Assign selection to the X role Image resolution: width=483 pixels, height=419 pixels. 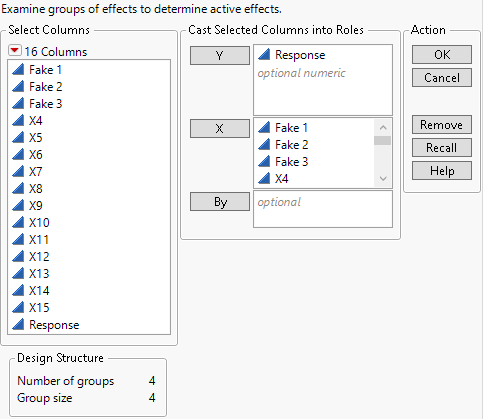pyautogui.click(x=220, y=128)
